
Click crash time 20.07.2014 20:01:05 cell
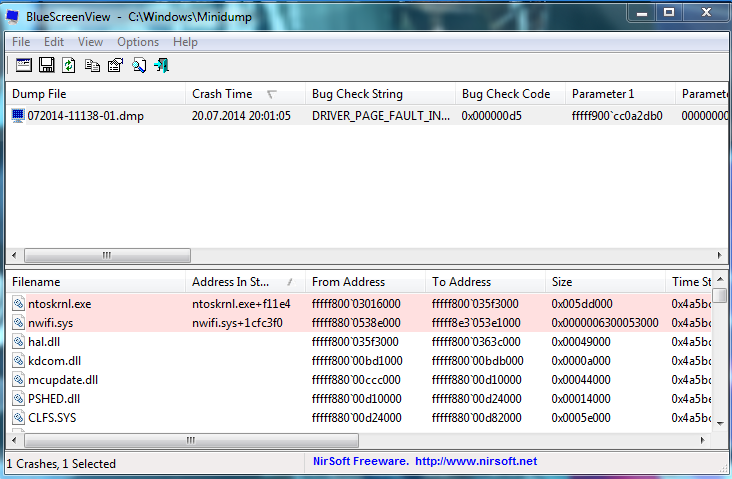tap(241, 116)
